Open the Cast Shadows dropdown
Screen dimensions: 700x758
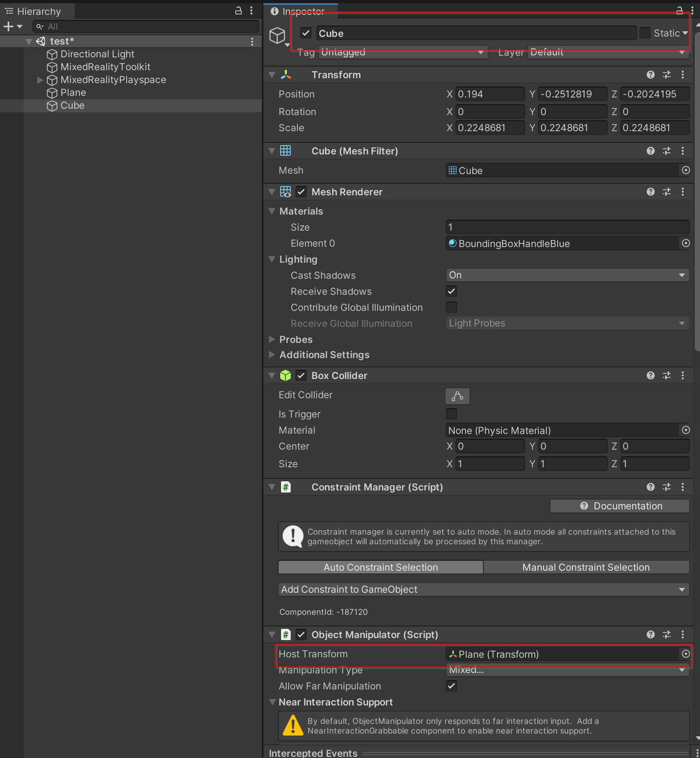point(566,275)
